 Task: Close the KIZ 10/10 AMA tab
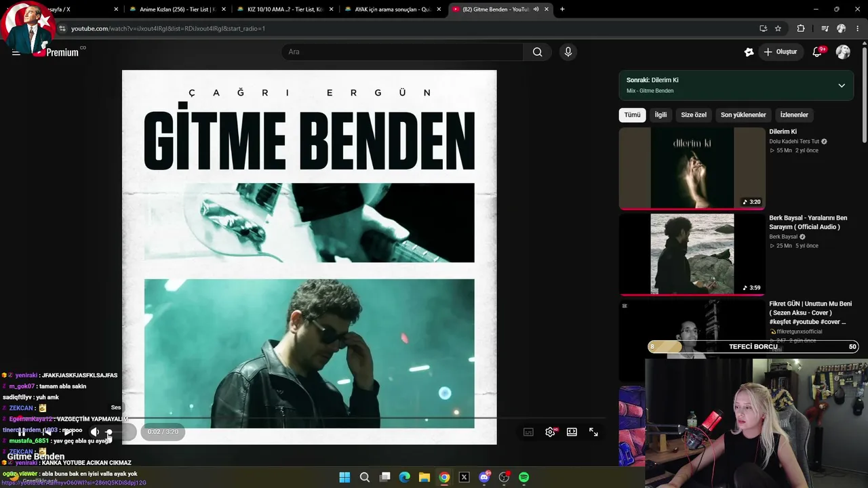(331, 9)
